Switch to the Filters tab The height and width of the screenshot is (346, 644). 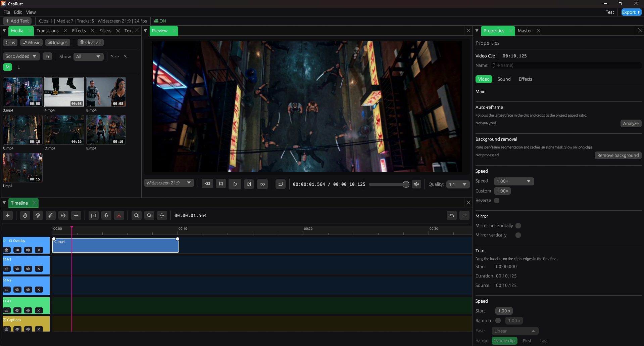(x=105, y=31)
